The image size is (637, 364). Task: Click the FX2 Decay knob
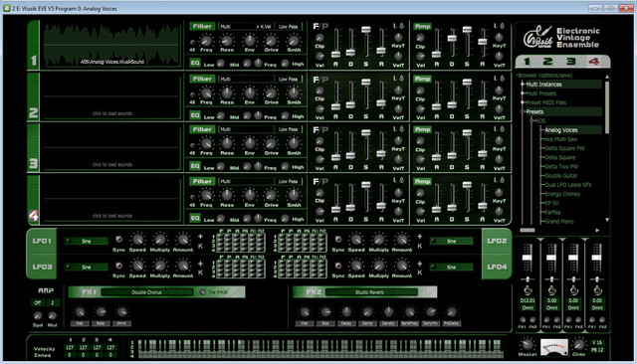pos(346,311)
